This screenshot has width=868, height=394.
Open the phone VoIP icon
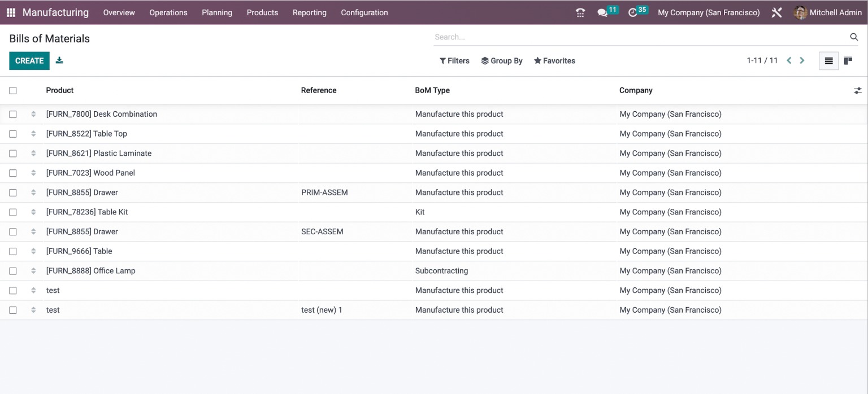(x=580, y=12)
